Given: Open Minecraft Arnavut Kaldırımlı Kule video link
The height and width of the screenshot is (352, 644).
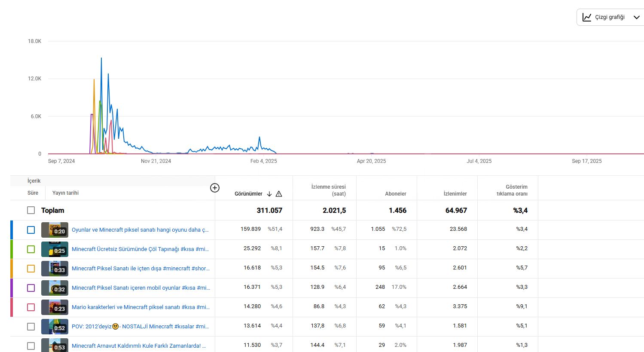Looking at the screenshot, I should point(138,346).
